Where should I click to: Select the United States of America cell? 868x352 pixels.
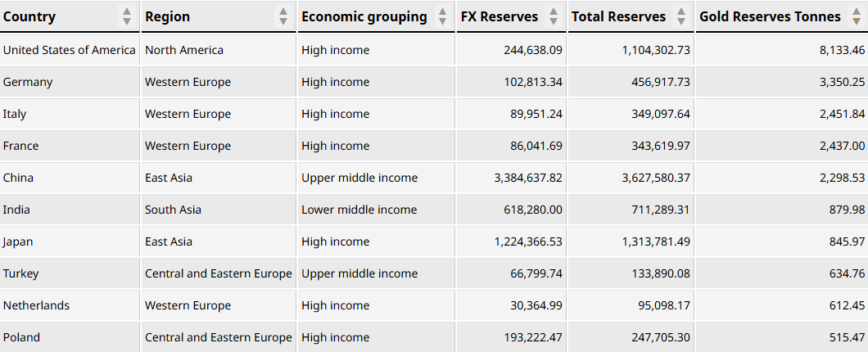[x=70, y=50]
